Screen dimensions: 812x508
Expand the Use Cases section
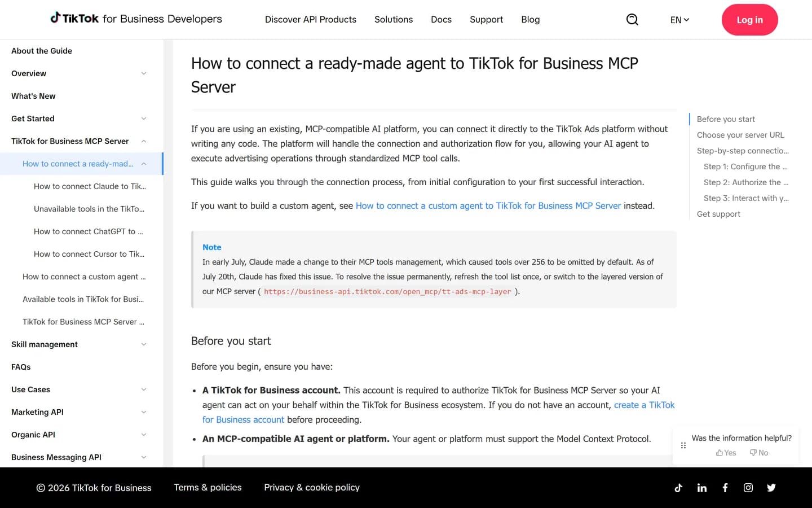(144, 389)
